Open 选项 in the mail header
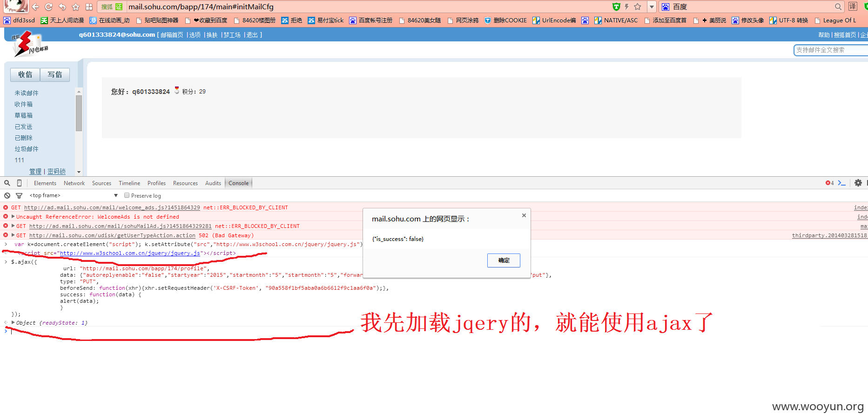The width and height of the screenshot is (868, 420). coord(195,35)
